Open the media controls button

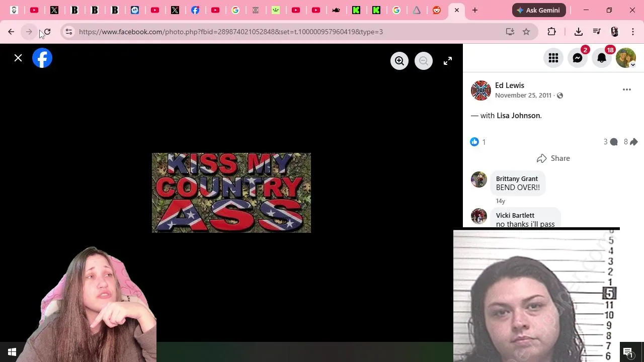click(x=597, y=32)
